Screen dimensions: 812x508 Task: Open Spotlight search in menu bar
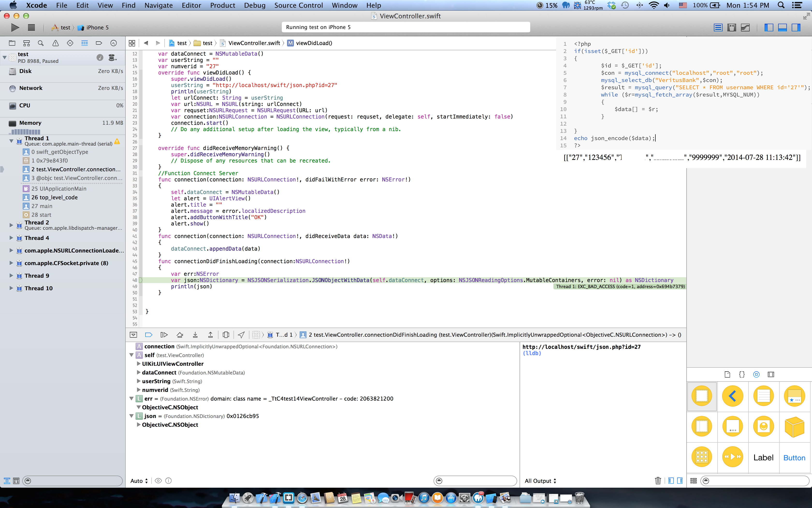(x=781, y=5)
